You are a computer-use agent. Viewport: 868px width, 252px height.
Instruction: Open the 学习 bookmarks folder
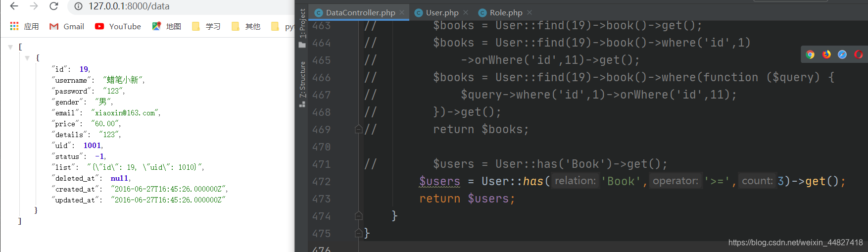tap(206, 26)
